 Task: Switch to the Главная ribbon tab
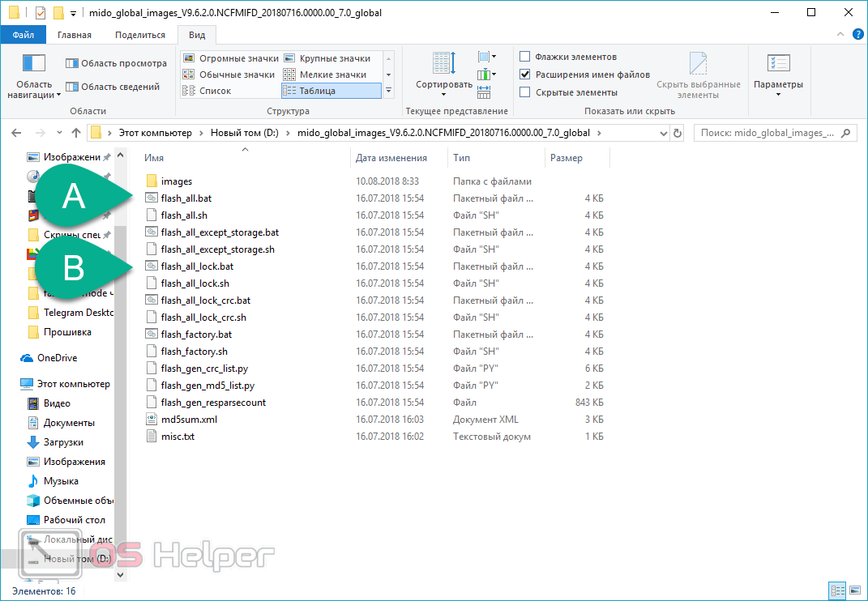75,35
